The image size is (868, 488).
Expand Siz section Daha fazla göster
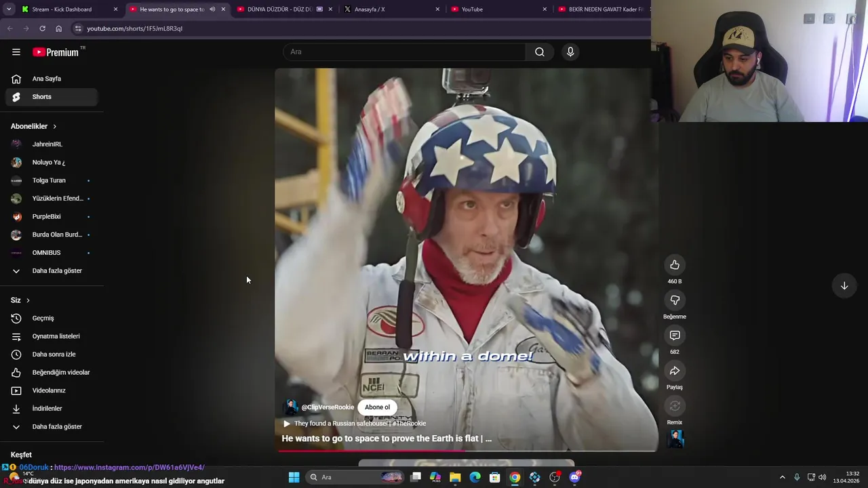[x=52, y=426]
